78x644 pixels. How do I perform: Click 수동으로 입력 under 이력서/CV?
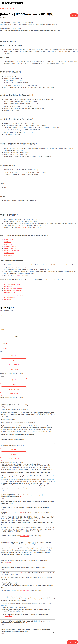pyautogui.click(x=14, y=370)
